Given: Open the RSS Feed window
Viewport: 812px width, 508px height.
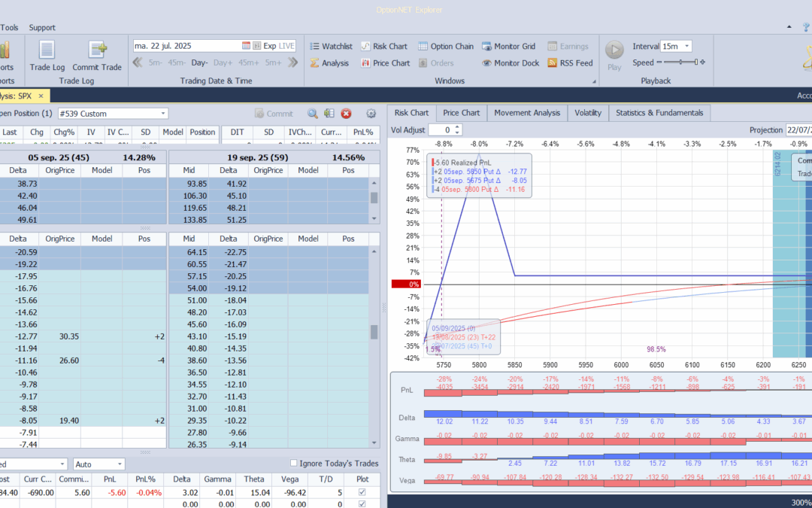Looking at the screenshot, I should 569,63.
